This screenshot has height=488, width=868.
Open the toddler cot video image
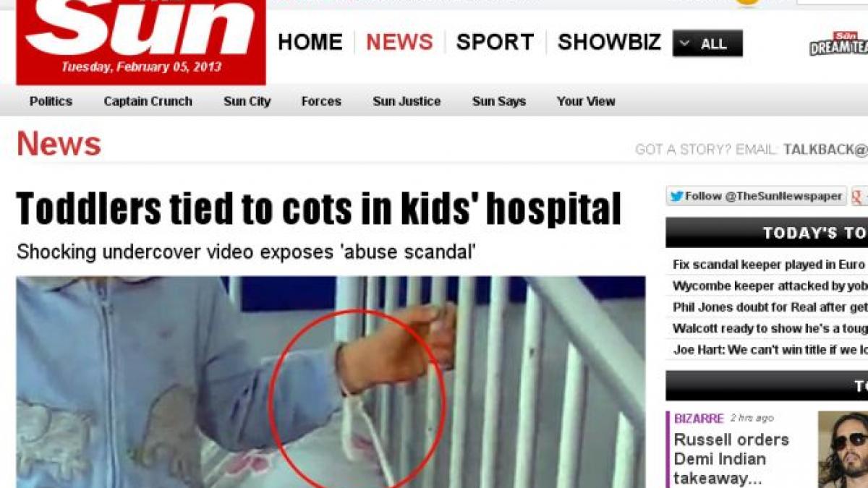(331, 382)
